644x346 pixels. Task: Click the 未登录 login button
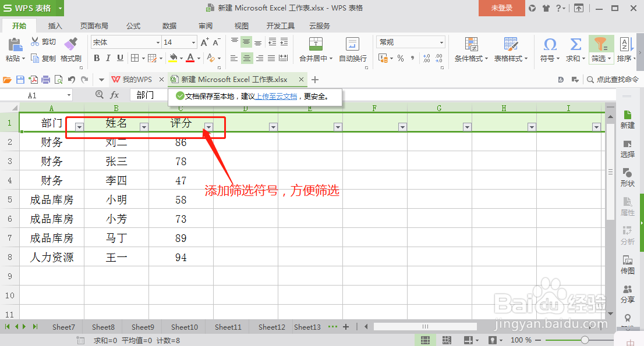pyautogui.click(x=501, y=9)
